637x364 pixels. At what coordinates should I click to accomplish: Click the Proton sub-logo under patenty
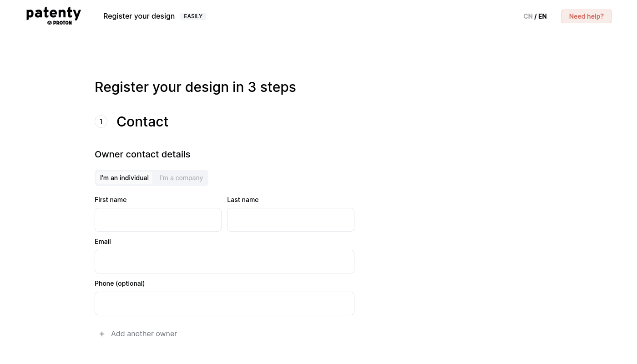[59, 23]
